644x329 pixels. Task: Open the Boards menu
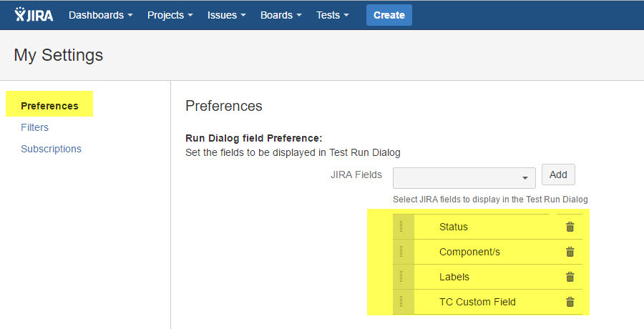[x=280, y=15]
